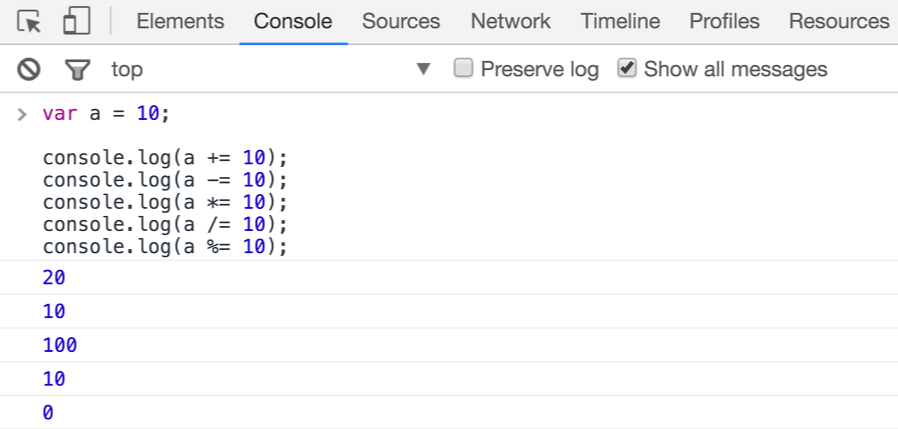Uncheck Show all messages checkbox
This screenshot has height=429, width=898.
[x=627, y=69]
